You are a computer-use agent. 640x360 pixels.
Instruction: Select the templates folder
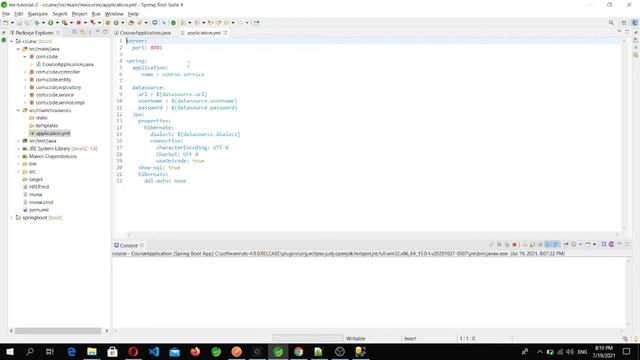(x=47, y=126)
